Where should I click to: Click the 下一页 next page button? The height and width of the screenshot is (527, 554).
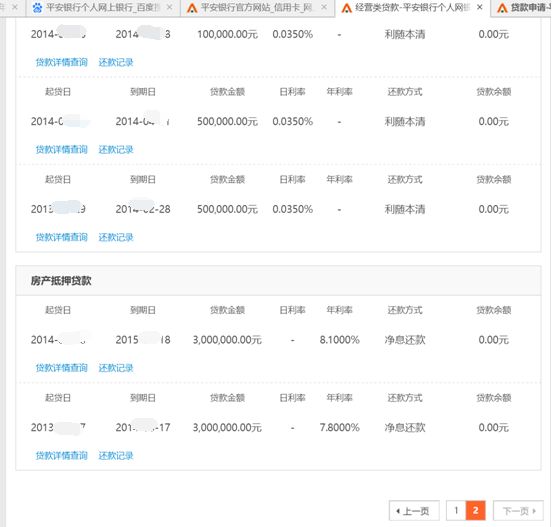click(x=518, y=511)
